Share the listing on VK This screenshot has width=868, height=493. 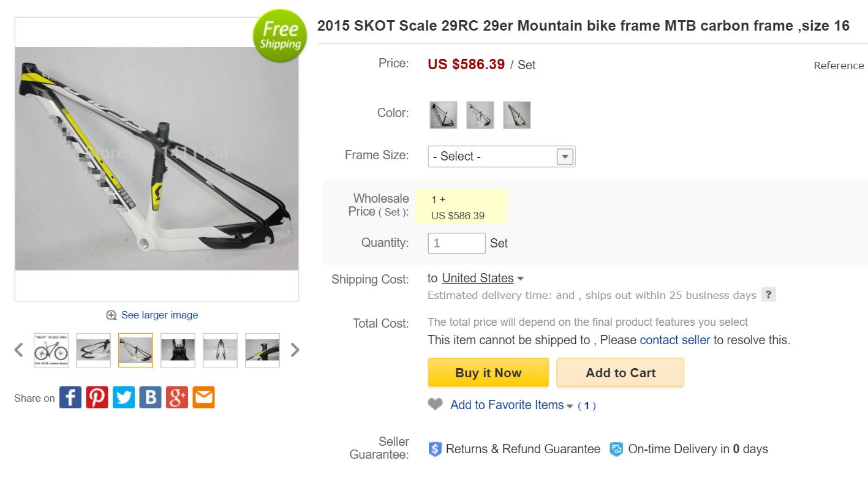tap(150, 398)
